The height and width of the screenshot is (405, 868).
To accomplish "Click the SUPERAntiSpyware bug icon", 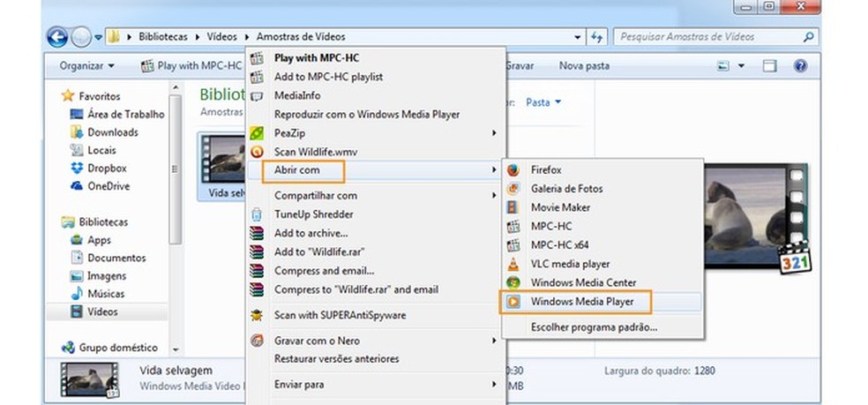I will 257,315.
